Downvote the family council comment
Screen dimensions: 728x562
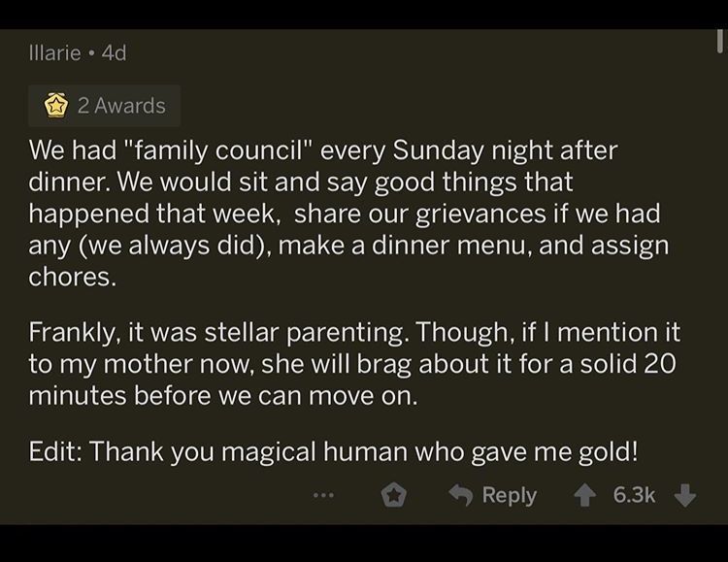685,495
